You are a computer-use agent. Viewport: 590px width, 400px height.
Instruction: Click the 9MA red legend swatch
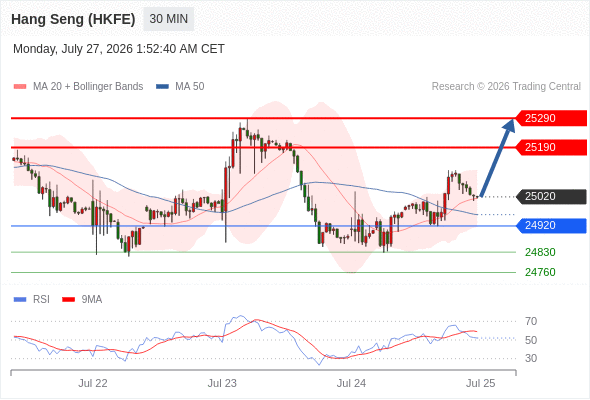[68, 300]
